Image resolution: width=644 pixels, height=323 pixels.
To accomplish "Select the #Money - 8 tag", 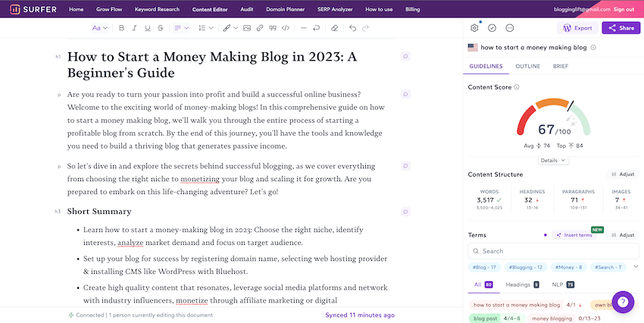I will [x=568, y=267].
